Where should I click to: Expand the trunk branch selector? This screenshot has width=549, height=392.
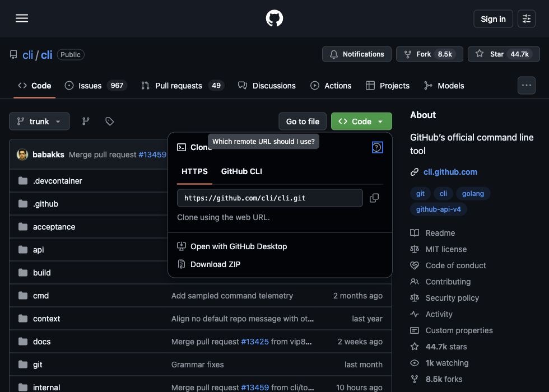[39, 122]
